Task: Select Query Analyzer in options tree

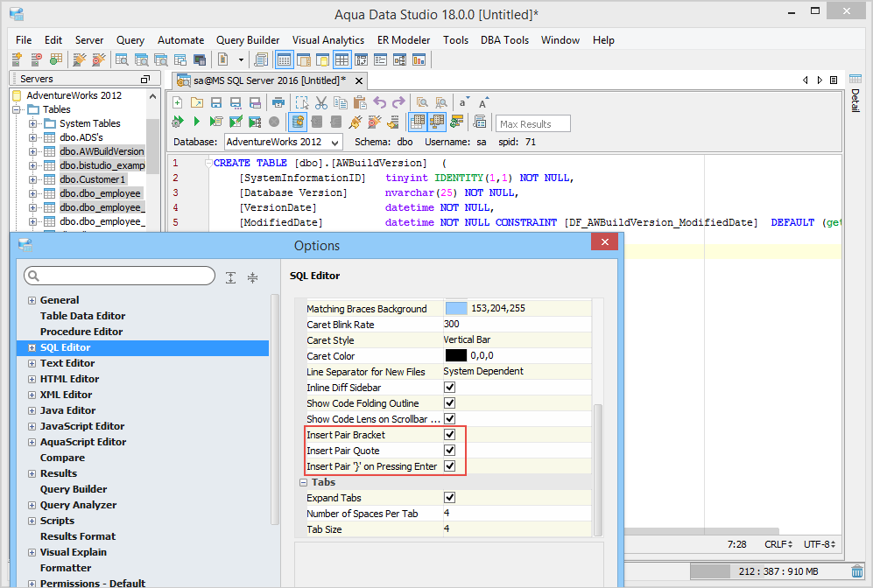Action: pos(79,505)
